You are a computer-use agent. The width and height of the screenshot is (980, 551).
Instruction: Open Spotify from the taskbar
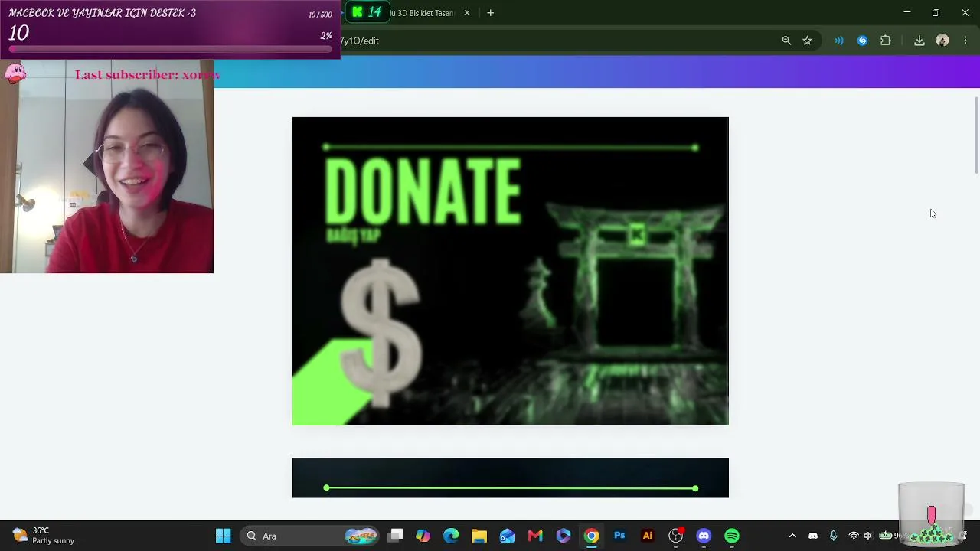pyautogui.click(x=732, y=536)
